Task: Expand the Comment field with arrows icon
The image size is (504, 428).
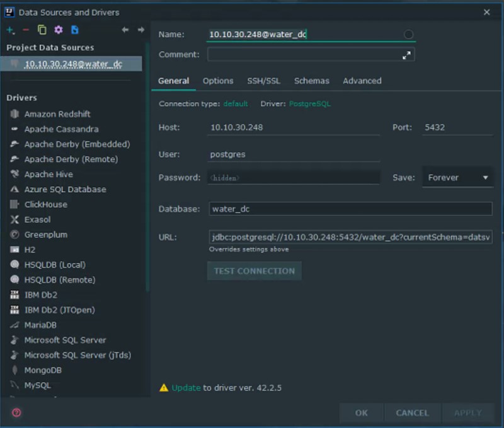Action: tap(406, 55)
